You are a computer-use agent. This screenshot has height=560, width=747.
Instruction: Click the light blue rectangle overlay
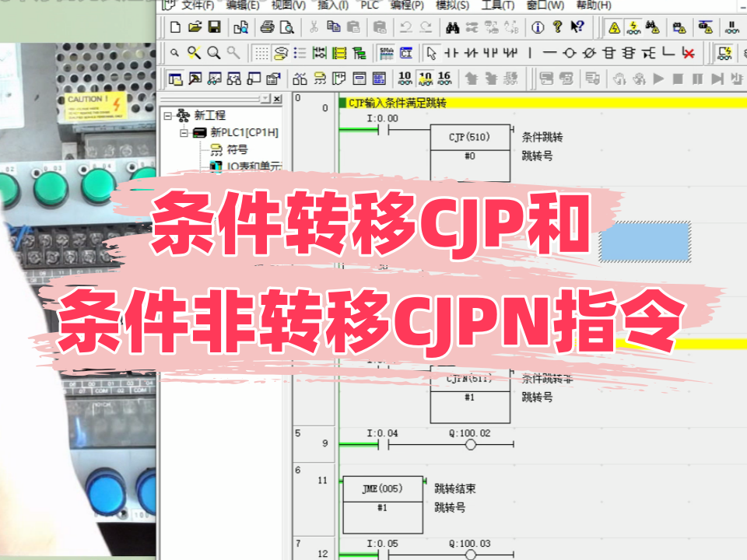pos(645,241)
